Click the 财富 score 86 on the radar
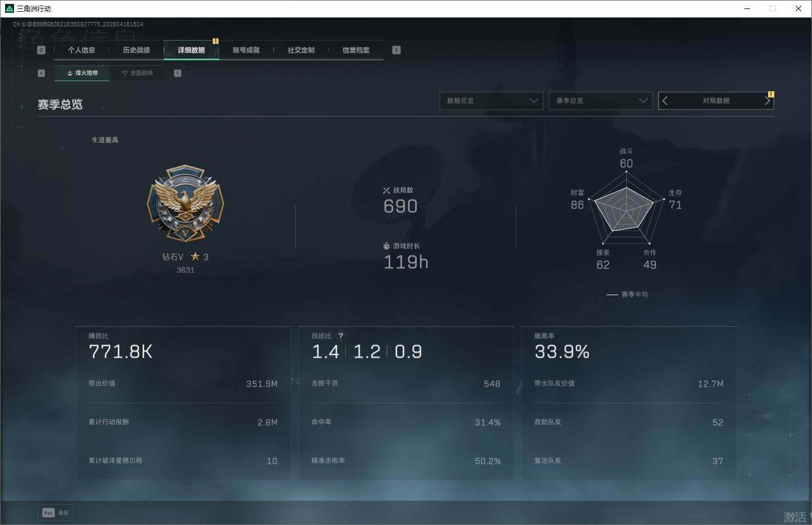The width and height of the screenshot is (812, 525). [577, 205]
